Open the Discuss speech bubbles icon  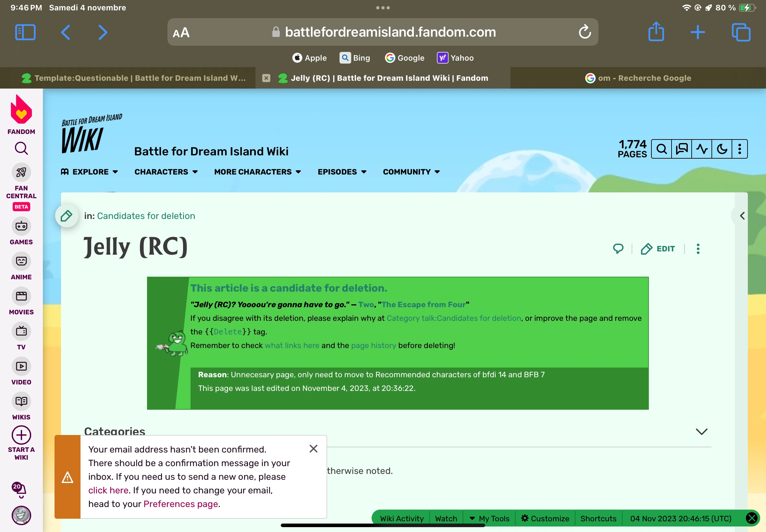[682, 149]
